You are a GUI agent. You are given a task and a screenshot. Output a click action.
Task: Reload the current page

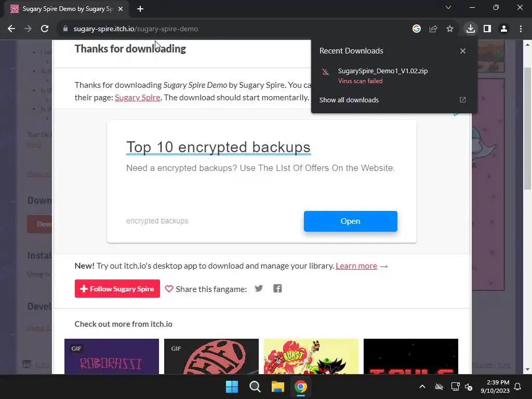click(45, 29)
